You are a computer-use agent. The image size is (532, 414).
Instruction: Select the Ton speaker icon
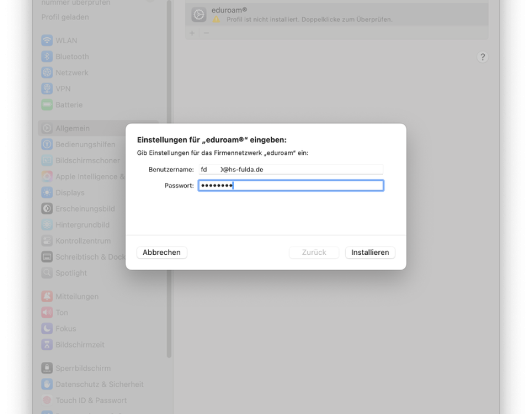point(47,312)
